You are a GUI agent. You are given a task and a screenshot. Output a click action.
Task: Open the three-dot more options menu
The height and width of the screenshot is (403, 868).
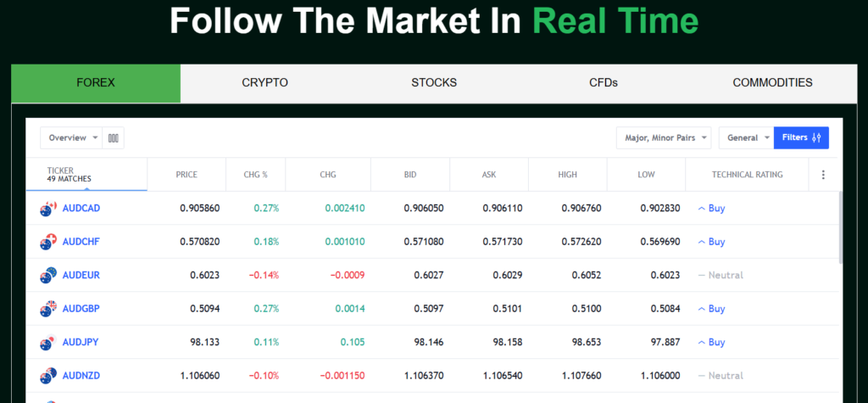click(x=822, y=175)
